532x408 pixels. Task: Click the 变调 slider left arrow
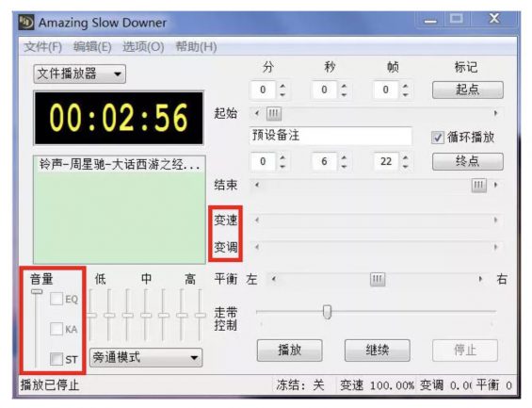tap(257, 247)
